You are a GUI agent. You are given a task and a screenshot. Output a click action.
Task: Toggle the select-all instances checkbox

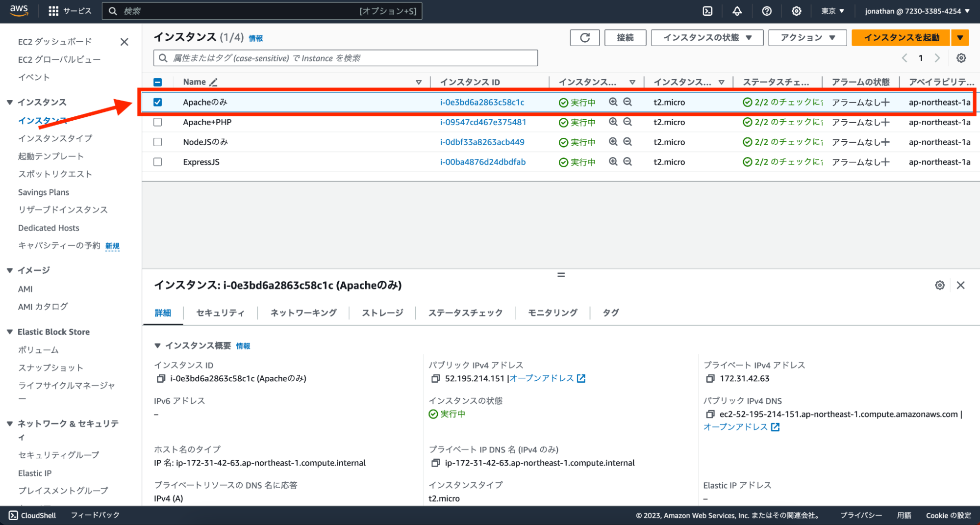[x=157, y=82]
